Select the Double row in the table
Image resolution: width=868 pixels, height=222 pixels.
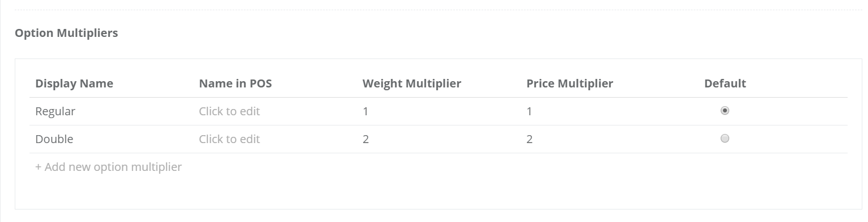click(439, 139)
